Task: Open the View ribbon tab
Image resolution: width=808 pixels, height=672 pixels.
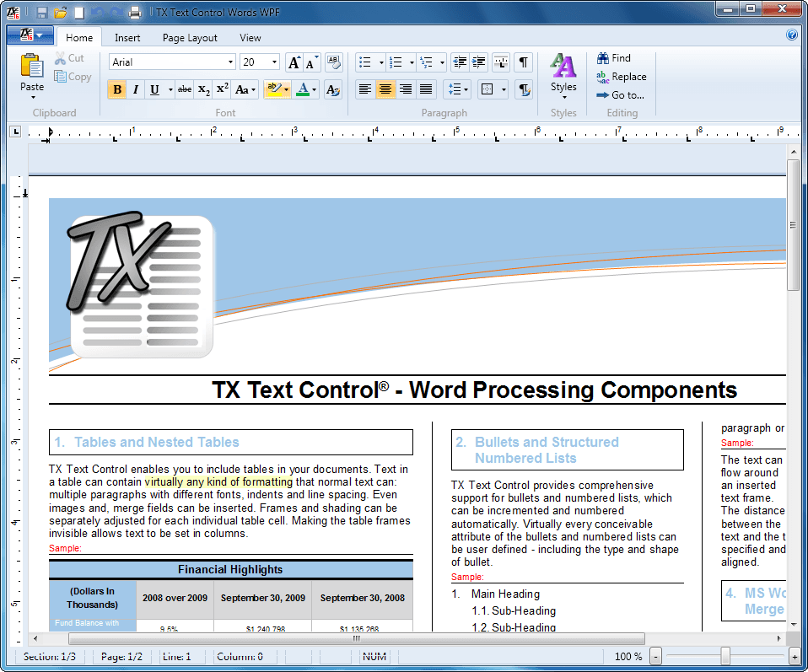Action: 250,38
